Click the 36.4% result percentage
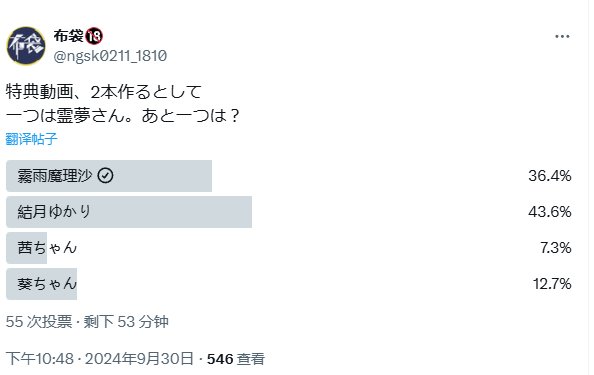594x375 pixels. [x=550, y=176]
